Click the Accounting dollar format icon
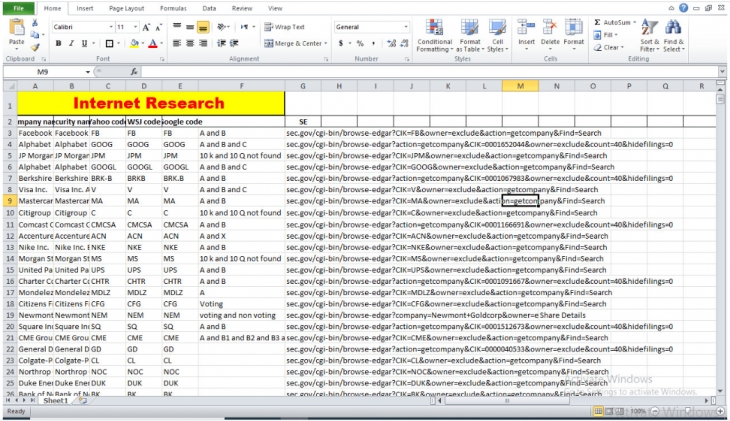The height and width of the screenshot is (421, 730). (x=341, y=43)
